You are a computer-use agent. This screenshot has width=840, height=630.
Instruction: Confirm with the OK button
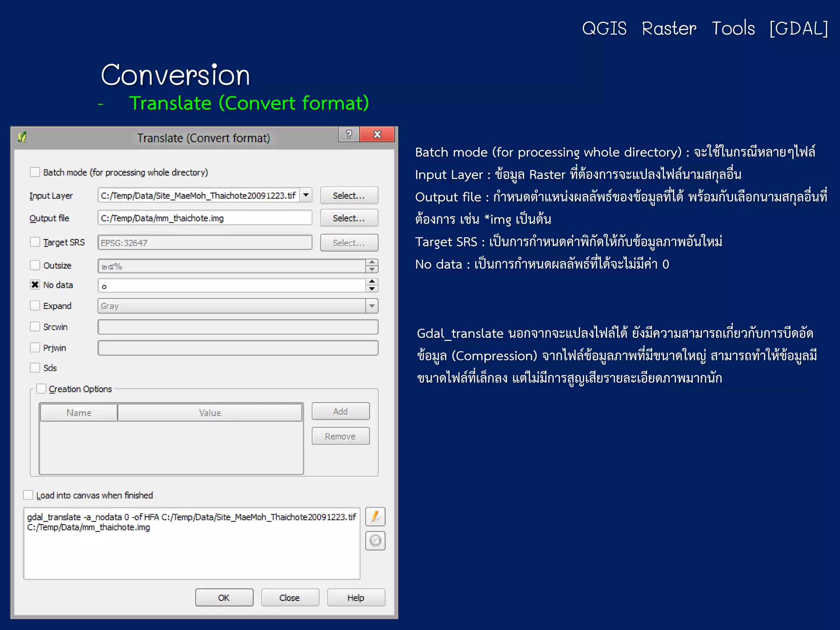coord(224,598)
